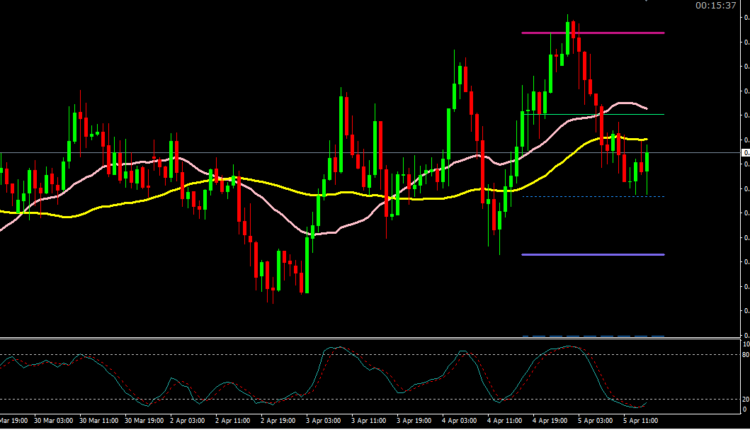The image size is (750, 430).
Task: Click the divider between chart and stochastic panel
Action: pos(370,339)
